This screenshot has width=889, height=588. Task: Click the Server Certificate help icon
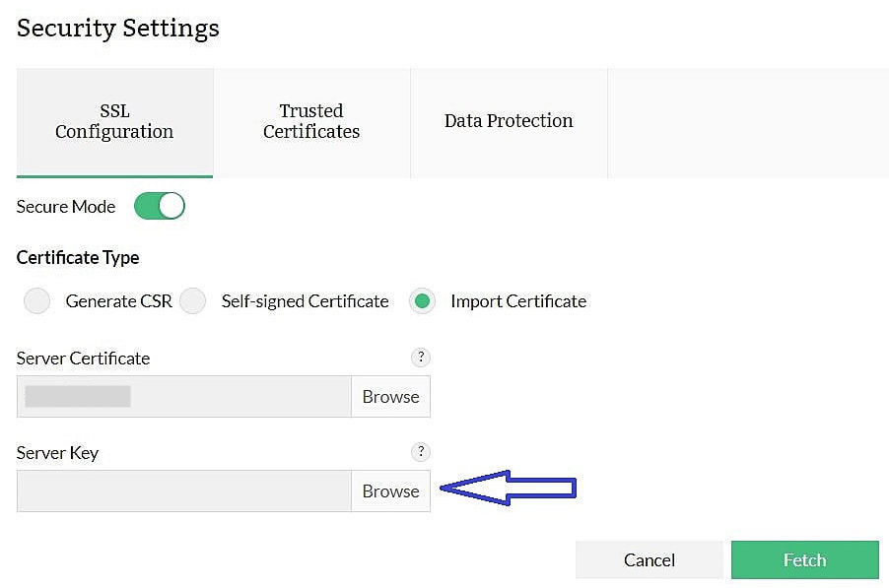(x=421, y=358)
